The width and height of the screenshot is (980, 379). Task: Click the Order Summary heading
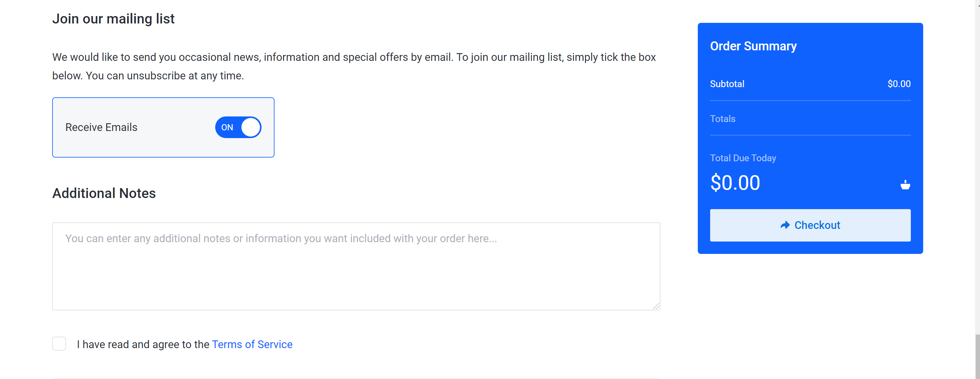point(753,46)
